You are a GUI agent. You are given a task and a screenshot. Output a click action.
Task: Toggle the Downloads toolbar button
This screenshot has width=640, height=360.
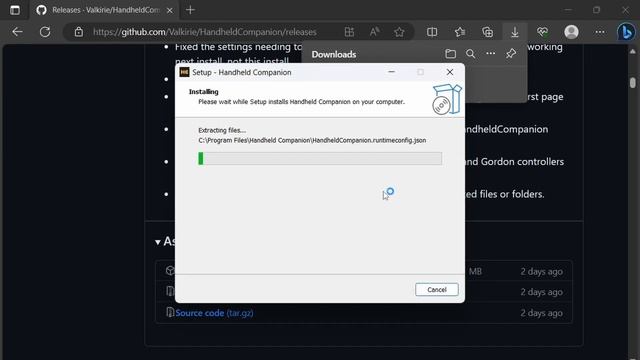point(515,32)
